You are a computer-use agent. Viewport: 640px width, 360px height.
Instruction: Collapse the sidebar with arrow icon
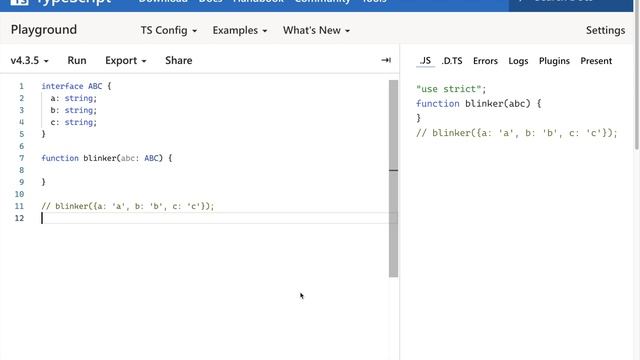click(x=386, y=60)
